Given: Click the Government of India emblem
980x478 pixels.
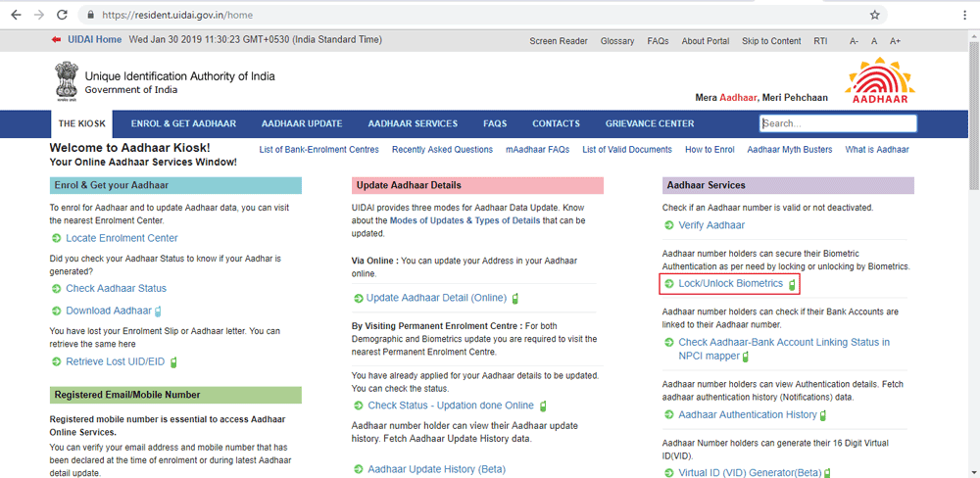Looking at the screenshot, I should coord(66,80).
